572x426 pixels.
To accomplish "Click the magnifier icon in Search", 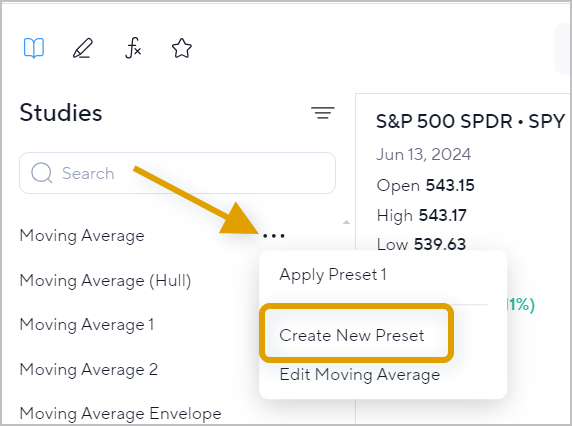I will [42, 173].
